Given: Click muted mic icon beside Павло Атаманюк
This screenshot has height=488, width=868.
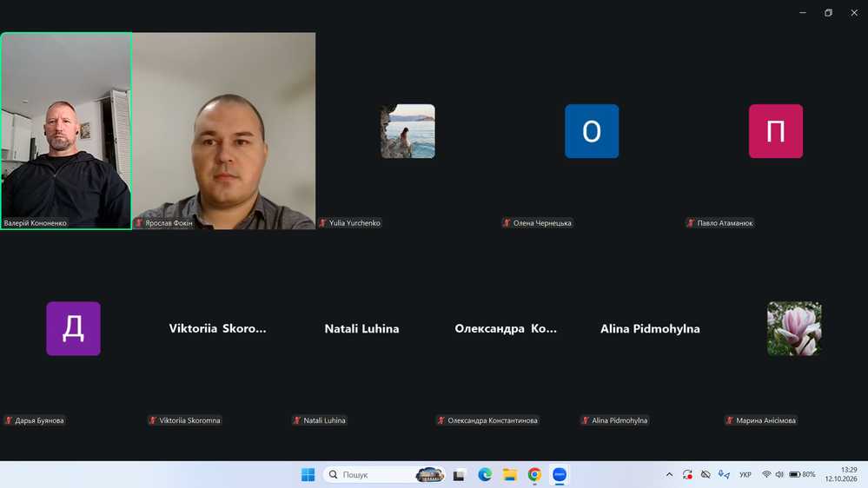Looking at the screenshot, I should (x=690, y=223).
